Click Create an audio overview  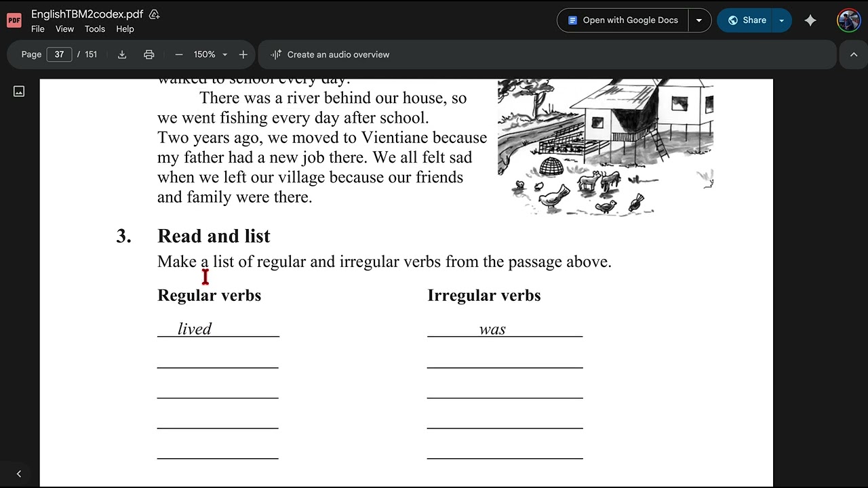pyautogui.click(x=330, y=54)
